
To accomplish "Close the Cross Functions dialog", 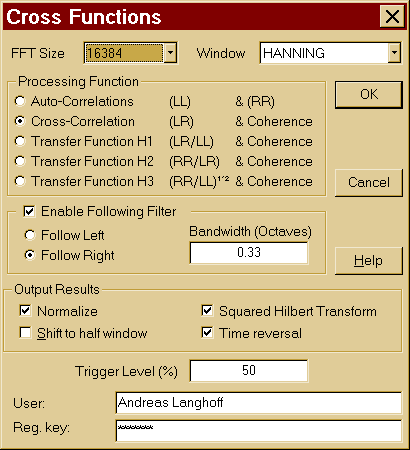I will (x=392, y=16).
